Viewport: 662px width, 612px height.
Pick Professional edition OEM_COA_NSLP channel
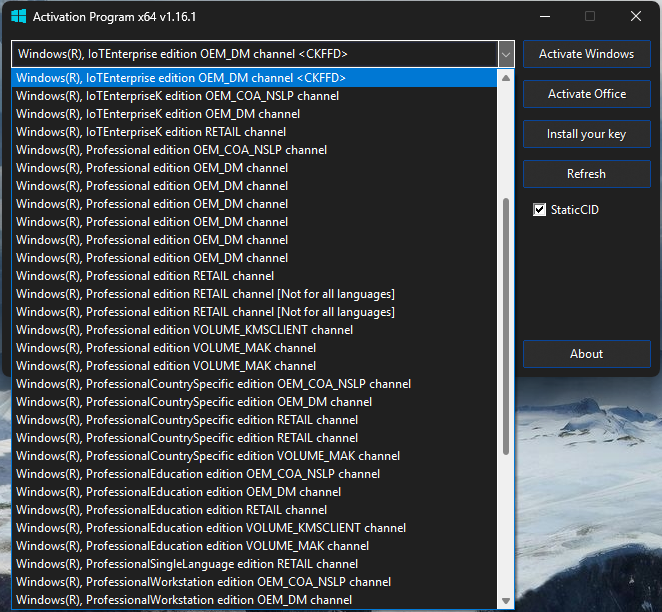[171, 150]
